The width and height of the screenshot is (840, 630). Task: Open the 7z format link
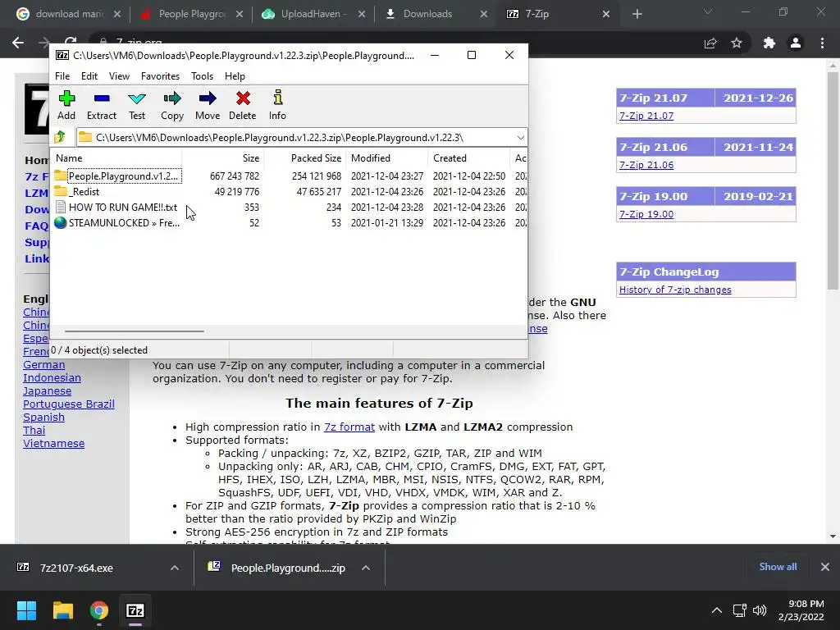click(x=349, y=427)
